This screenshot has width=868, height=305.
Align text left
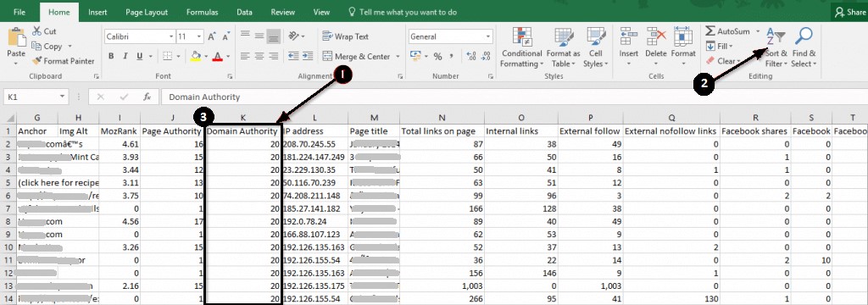point(245,57)
